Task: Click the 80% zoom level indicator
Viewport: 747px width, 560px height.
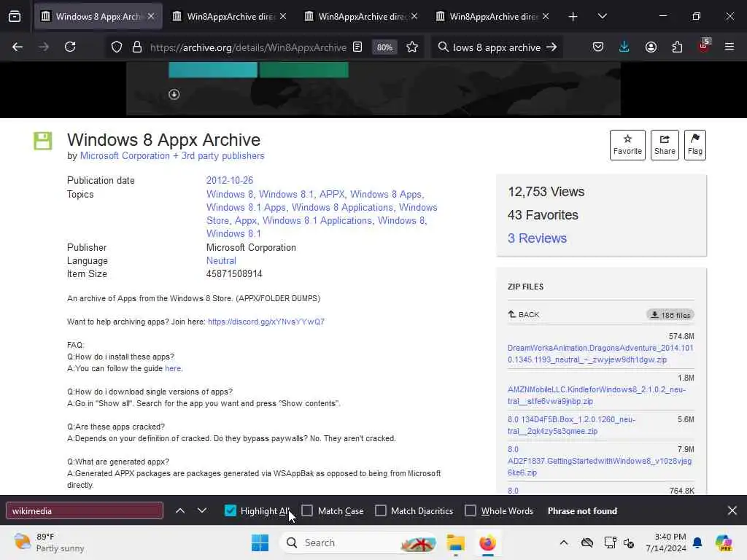Action: point(384,47)
